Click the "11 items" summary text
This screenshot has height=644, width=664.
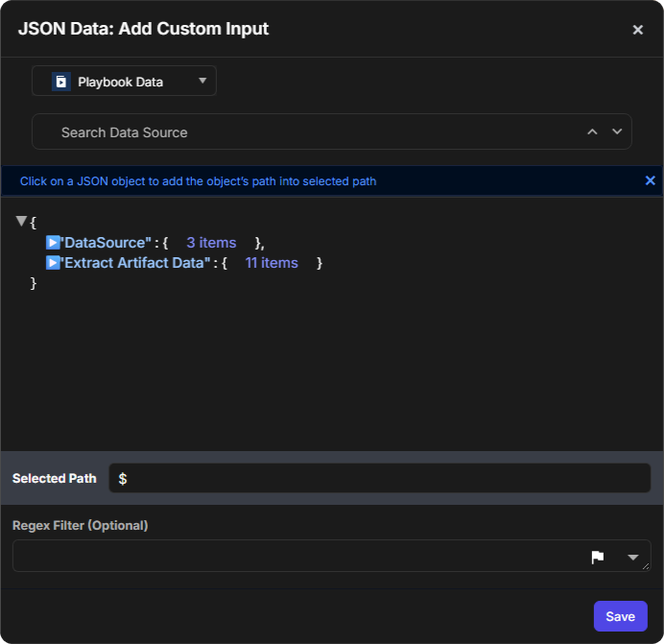click(272, 263)
